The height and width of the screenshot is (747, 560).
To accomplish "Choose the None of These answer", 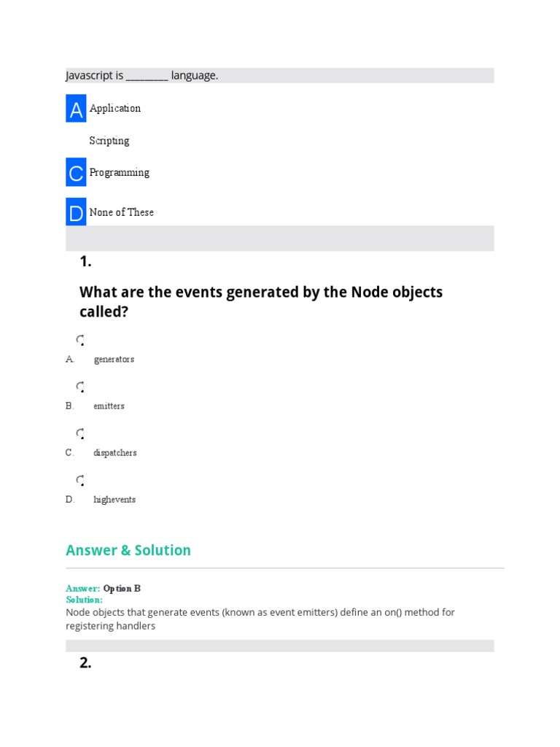I will 122,212.
